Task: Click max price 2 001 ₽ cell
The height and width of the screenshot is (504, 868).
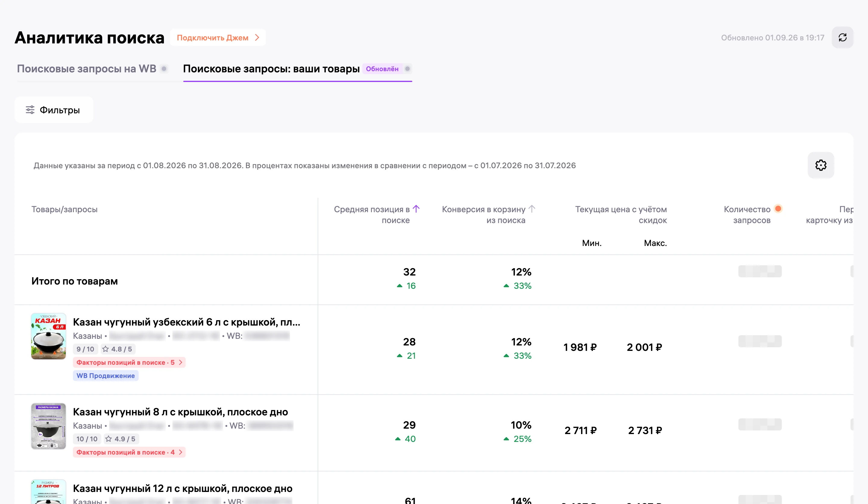Action: pyautogui.click(x=644, y=347)
